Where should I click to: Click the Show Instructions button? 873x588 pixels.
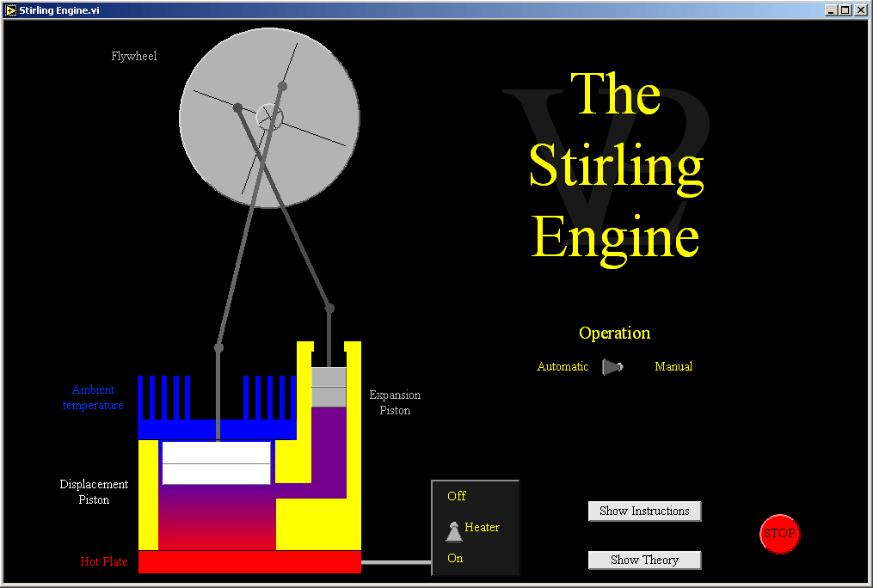pyautogui.click(x=644, y=511)
